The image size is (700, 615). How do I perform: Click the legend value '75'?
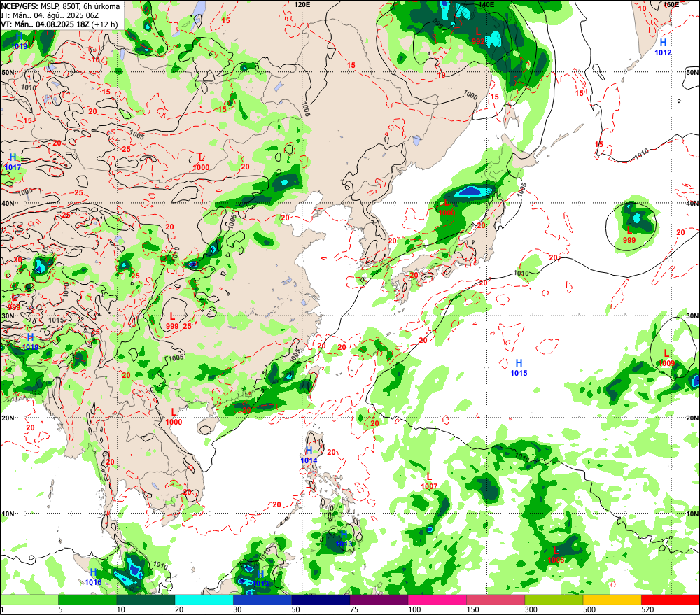click(x=354, y=609)
